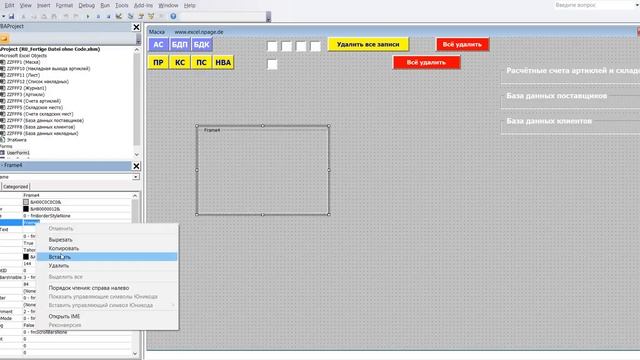This screenshot has height=360, width=640.
Task: Click the upper red Всё удалить button
Action: (x=462, y=44)
